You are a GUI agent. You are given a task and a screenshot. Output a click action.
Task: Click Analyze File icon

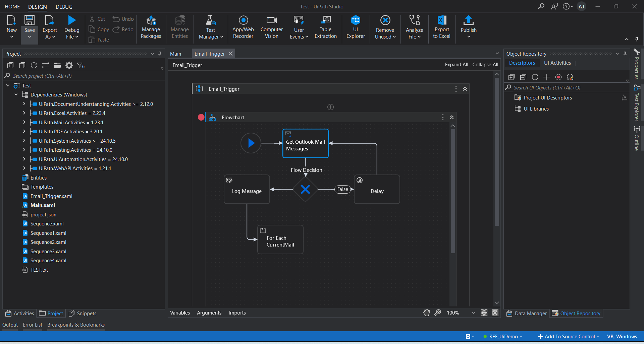[415, 20]
